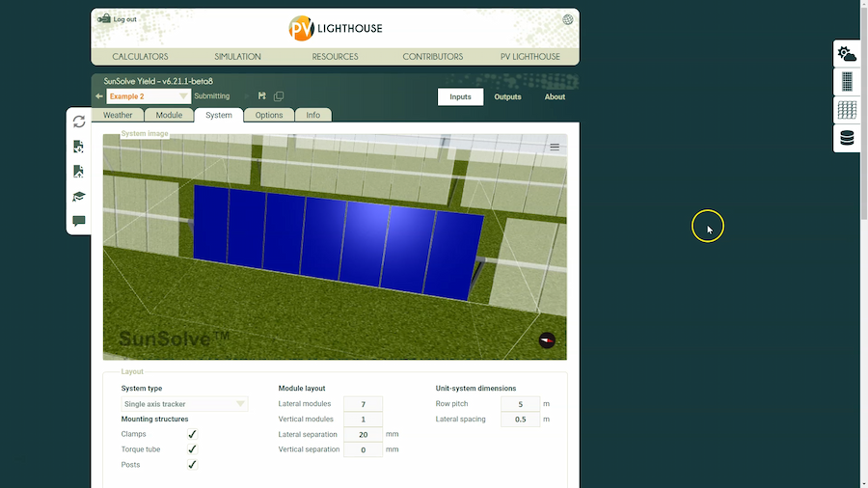
Task: Switch to the Weather tab
Action: (118, 115)
